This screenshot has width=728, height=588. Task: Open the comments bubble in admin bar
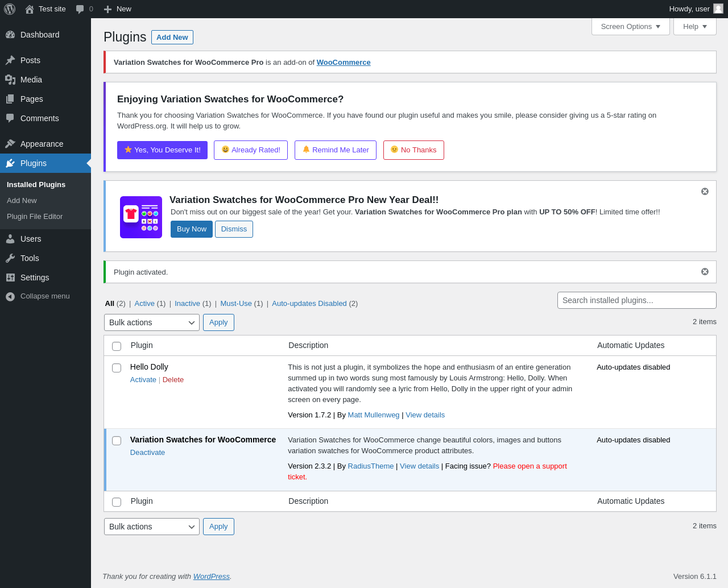pos(80,9)
